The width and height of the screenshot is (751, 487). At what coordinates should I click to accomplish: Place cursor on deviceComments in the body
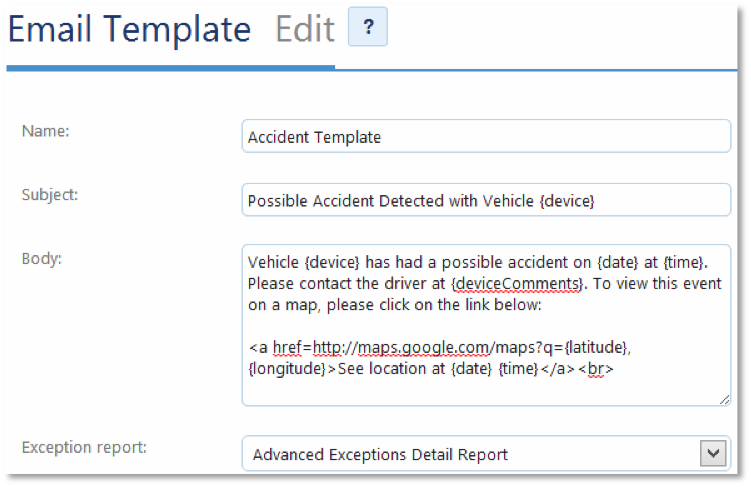tap(516, 284)
